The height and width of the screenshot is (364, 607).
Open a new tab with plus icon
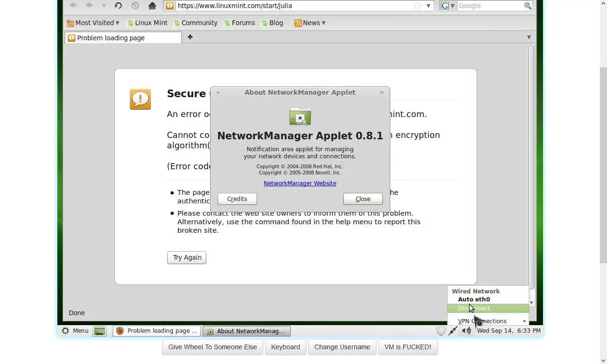click(190, 37)
